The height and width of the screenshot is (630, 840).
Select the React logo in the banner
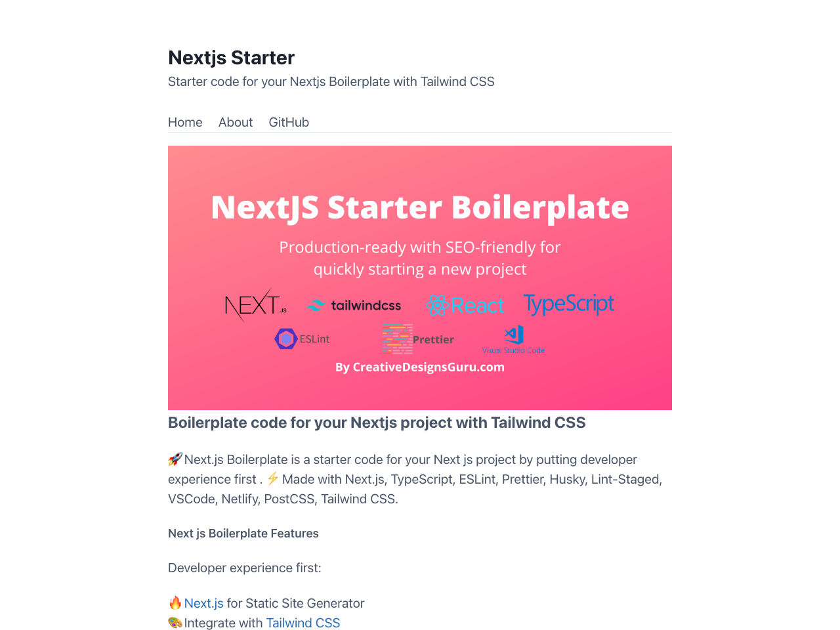click(465, 304)
